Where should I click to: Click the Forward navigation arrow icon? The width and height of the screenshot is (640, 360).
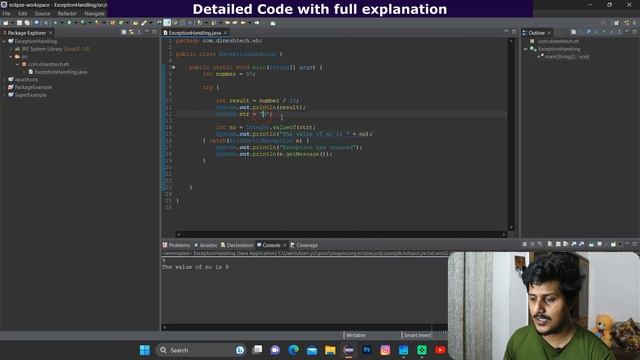coord(257,23)
